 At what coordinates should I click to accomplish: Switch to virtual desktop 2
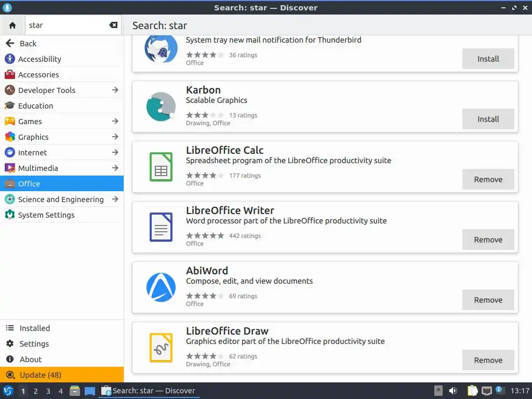tap(36, 391)
